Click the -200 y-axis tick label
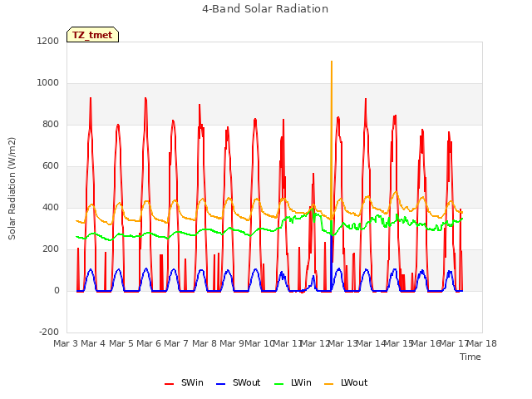 [49, 332]
